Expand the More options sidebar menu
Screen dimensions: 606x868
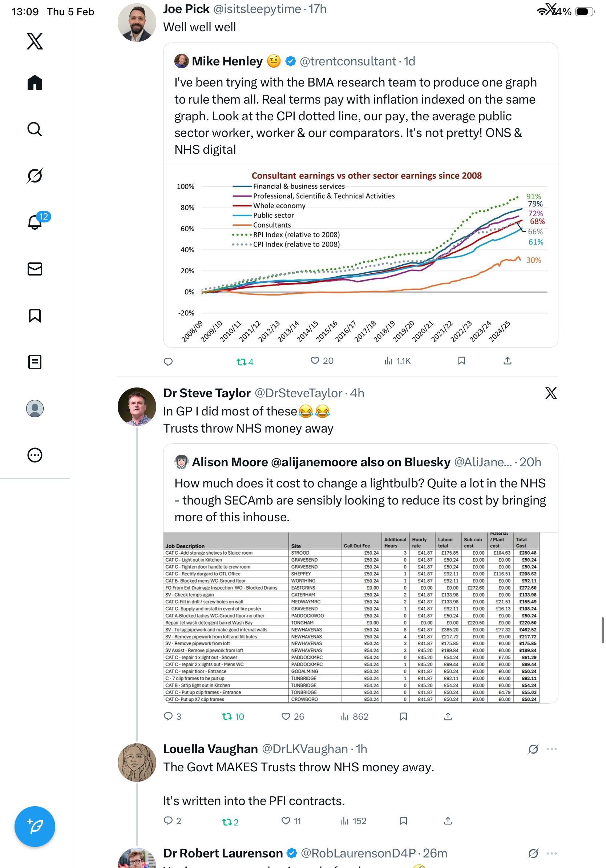(35, 455)
